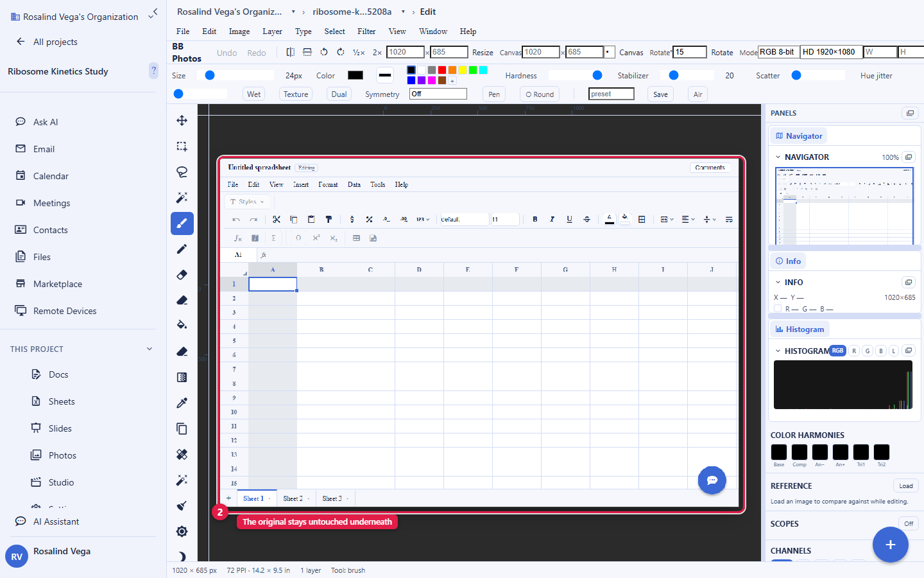Select the Gradient checkerboard tool
The image size is (924, 578).
pos(182,378)
